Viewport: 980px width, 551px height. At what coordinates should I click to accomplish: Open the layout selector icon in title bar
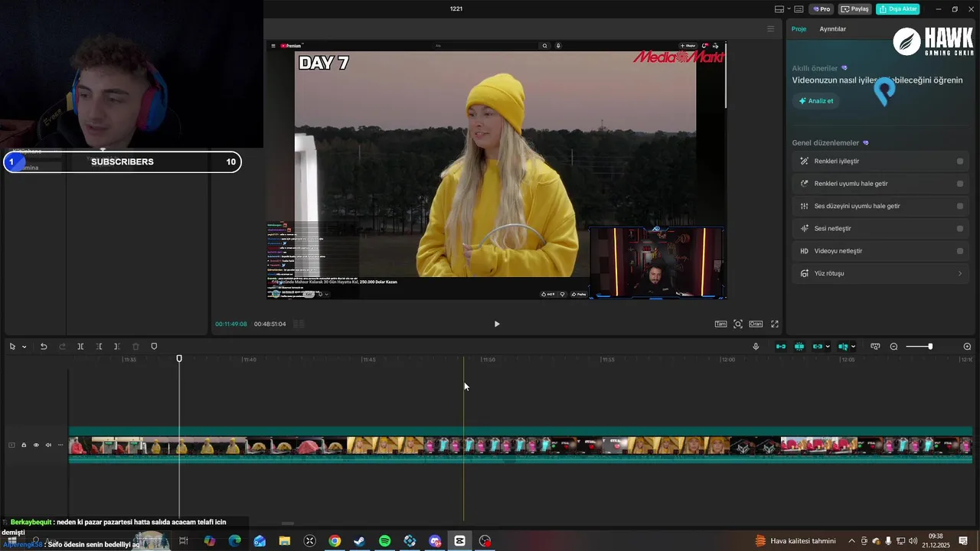pos(779,9)
